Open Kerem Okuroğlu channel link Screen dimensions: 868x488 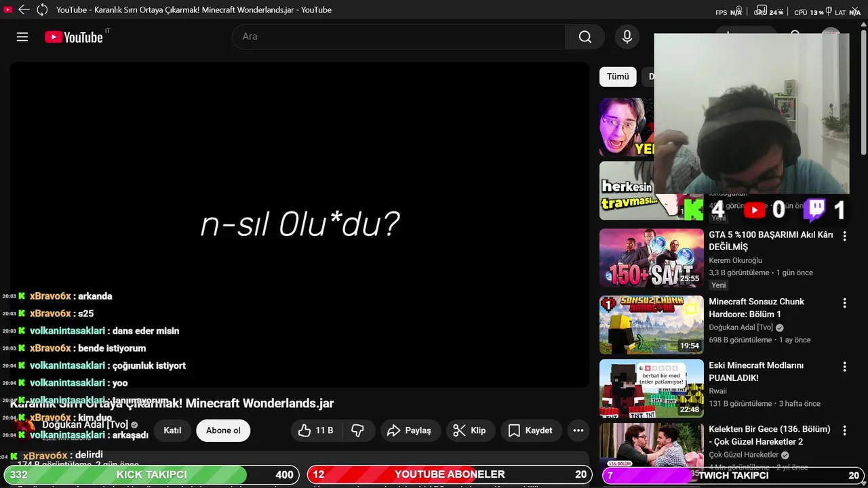(736, 260)
